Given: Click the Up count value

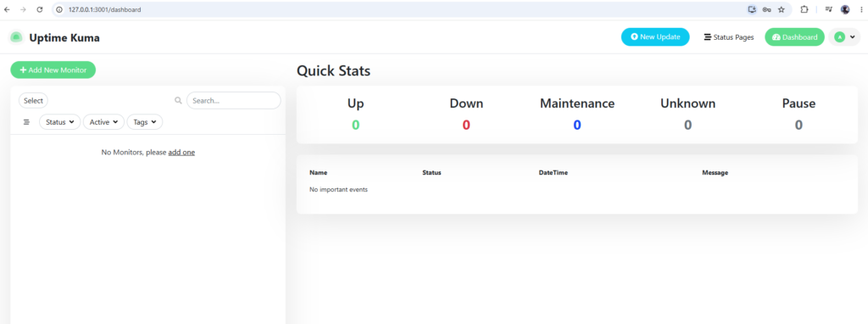Looking at the screenshot, I should click(x=355, y=126).
